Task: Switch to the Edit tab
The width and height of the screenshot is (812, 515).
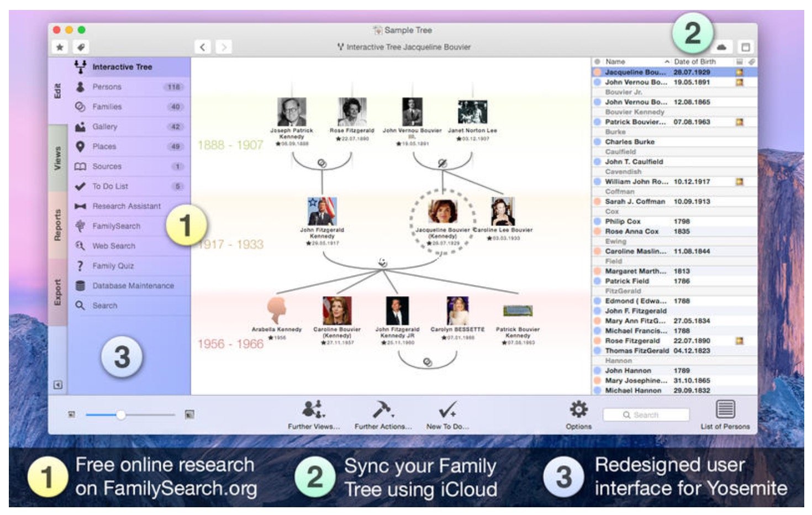Action: [57, 91]
